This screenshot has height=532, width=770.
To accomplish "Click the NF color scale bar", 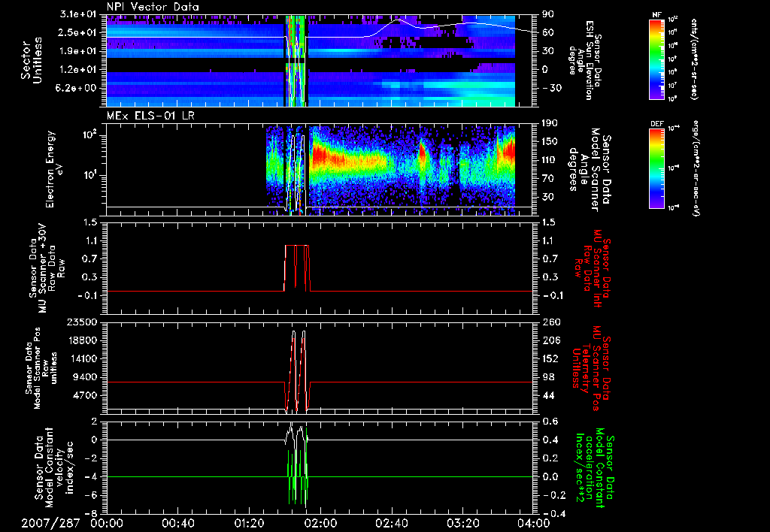I will coord(657,59).
